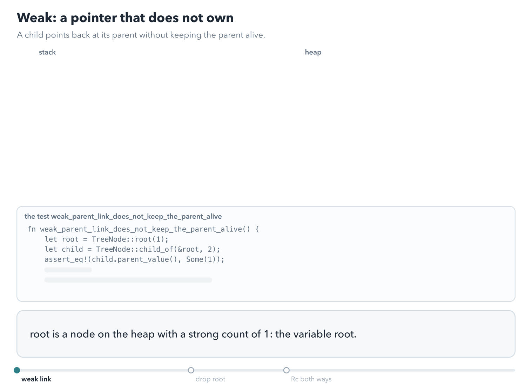The width and height of the screenshot is (532, 392).
Task: Click the 'Rc both ways' step label
Action: coord(311,379)
